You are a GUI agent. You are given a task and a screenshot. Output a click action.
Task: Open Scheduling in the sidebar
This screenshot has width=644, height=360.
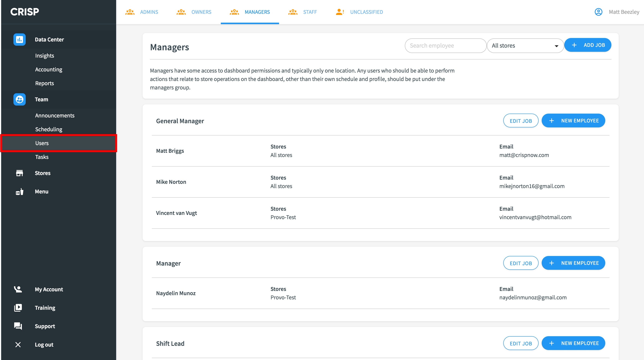tap(48, 129)
